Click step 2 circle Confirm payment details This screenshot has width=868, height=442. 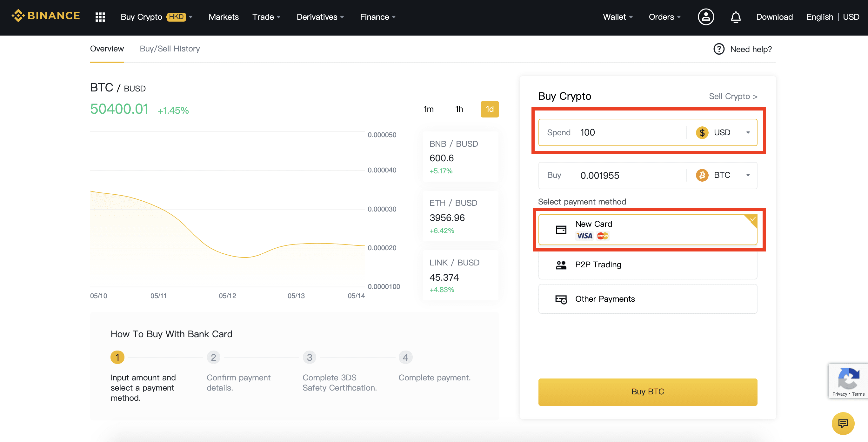(x=213, y=358)
